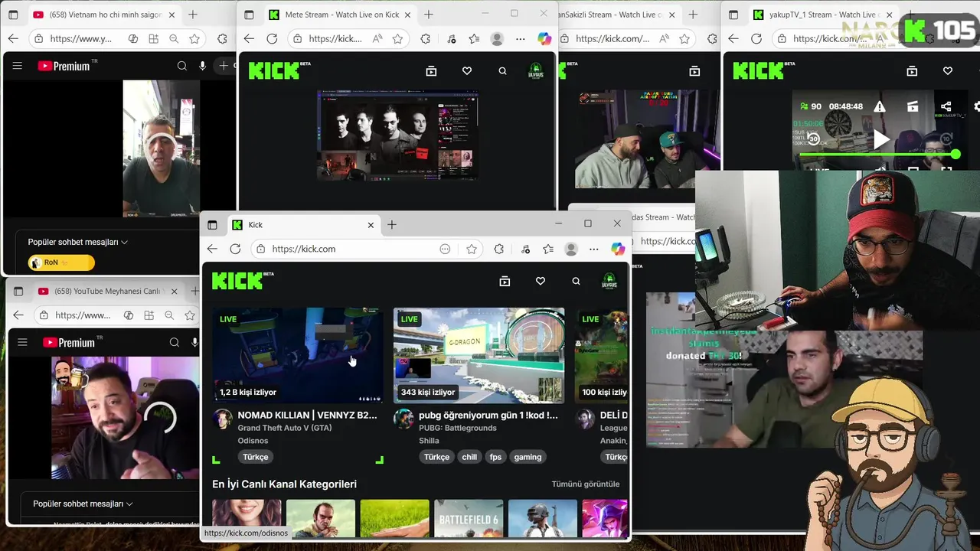
Task: Open new tab in front Kick window
Action: coord(392,225)
